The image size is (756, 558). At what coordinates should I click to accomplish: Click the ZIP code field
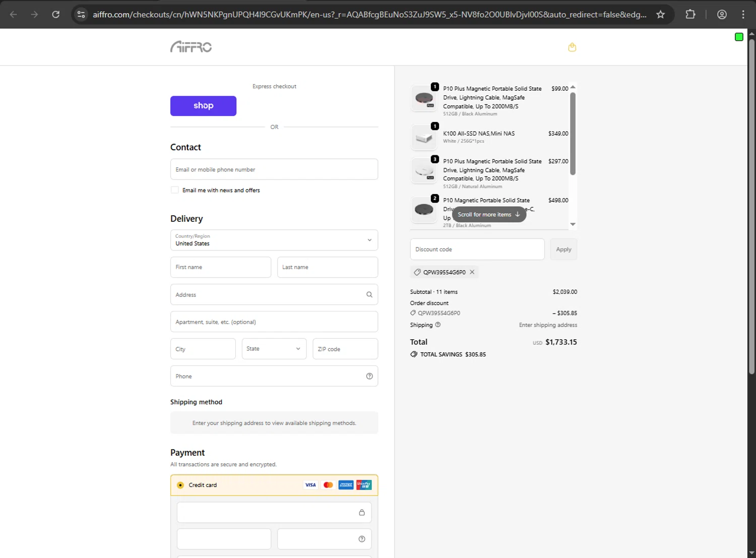click(x=345, y=349)
